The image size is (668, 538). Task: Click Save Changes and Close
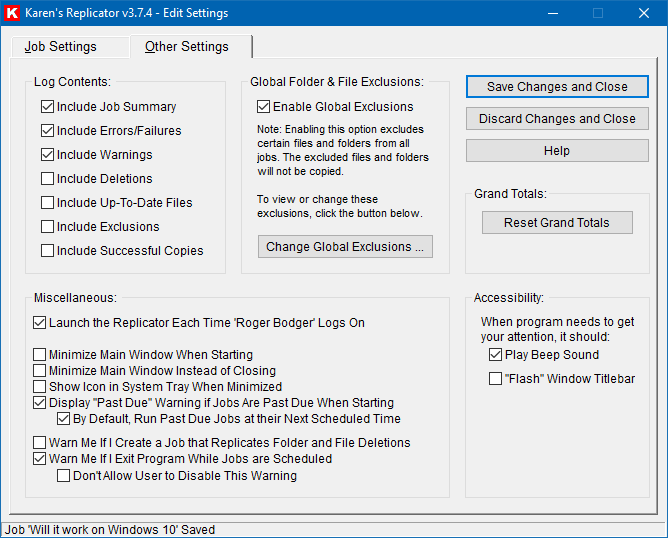pyautogui.click(x=557, y=87)
